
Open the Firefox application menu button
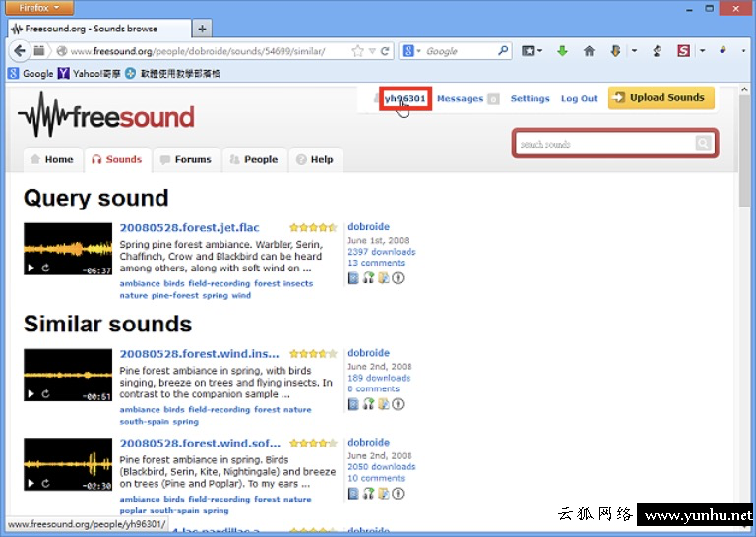(x=39, y=8)
